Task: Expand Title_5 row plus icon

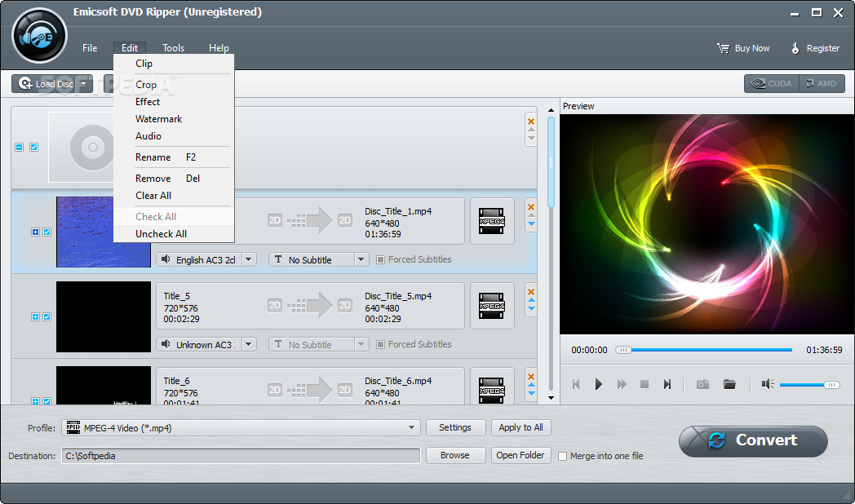Action: (x=35, y=316)
